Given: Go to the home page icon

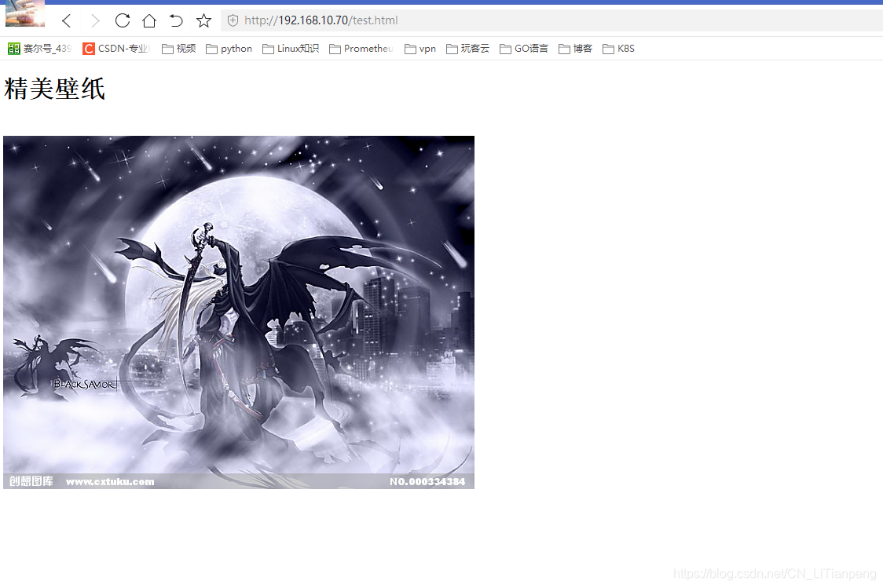Looking at the screenshot, I should pos(149,21).
